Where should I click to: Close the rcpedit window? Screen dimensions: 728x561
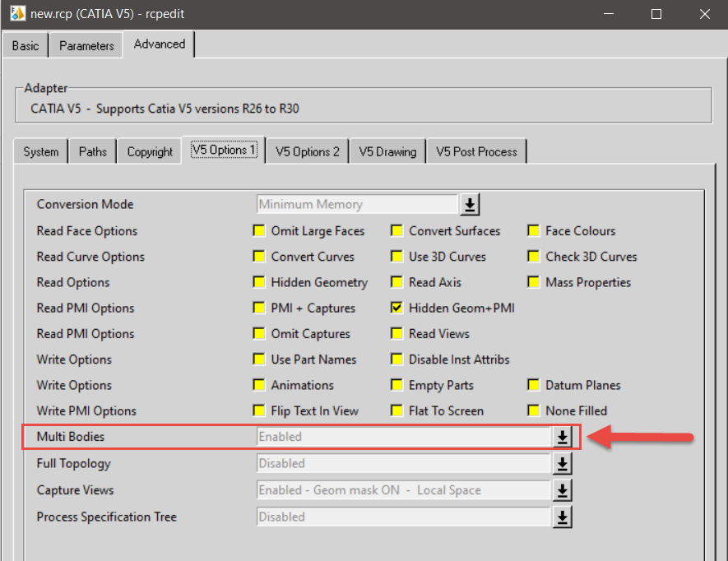click(x=705, y=14)
